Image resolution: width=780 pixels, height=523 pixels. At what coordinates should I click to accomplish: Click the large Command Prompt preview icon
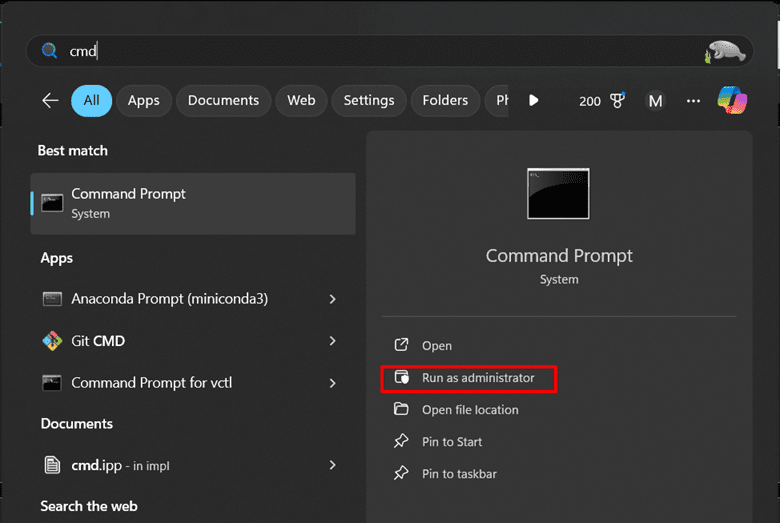tap(558, 194)
